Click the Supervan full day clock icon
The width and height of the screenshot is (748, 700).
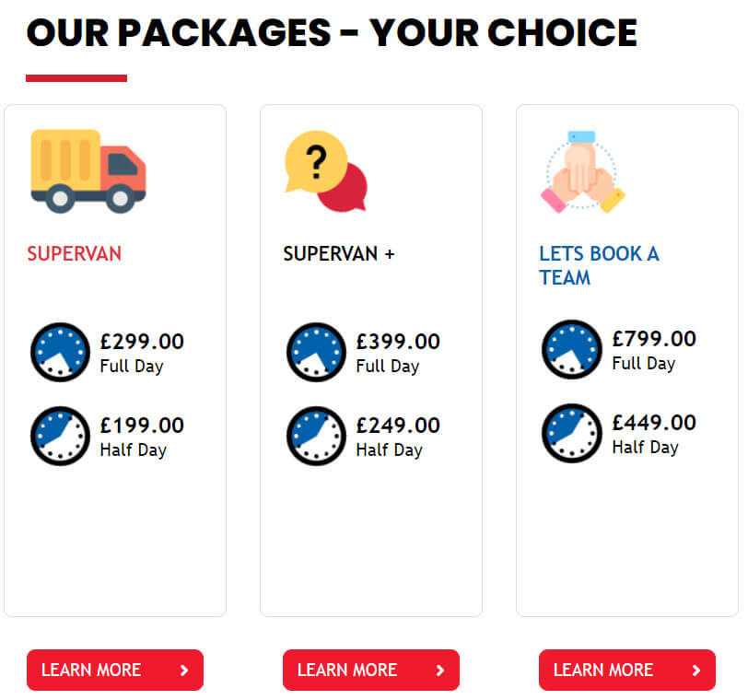60,353
